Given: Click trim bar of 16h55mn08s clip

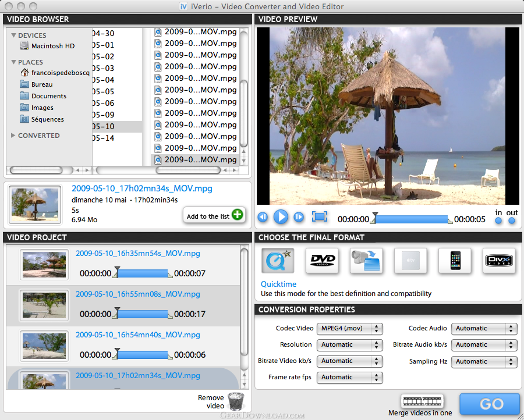Looking at the screenshot, I should (x=143, y=314).
